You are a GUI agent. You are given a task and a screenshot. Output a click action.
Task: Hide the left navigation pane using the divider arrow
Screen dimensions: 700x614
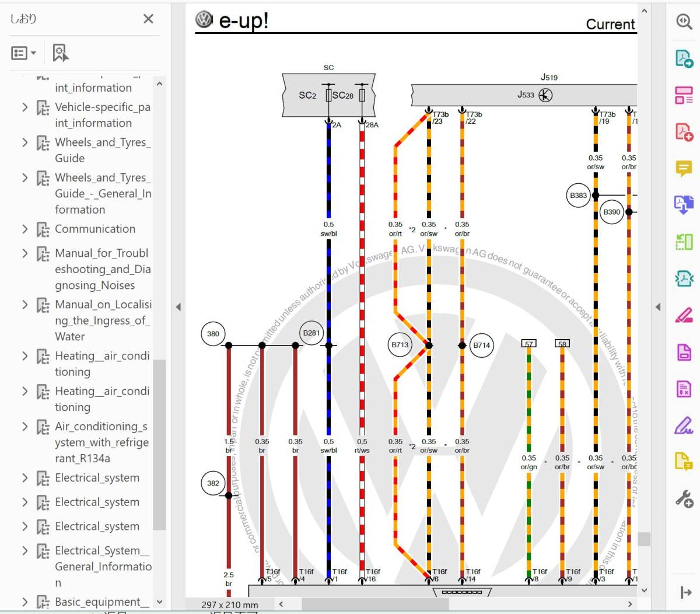178,306
